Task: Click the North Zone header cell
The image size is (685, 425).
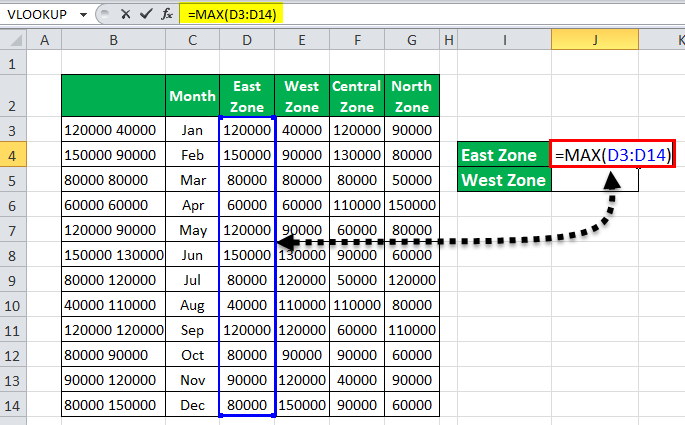Action: [x=412, y=96]
